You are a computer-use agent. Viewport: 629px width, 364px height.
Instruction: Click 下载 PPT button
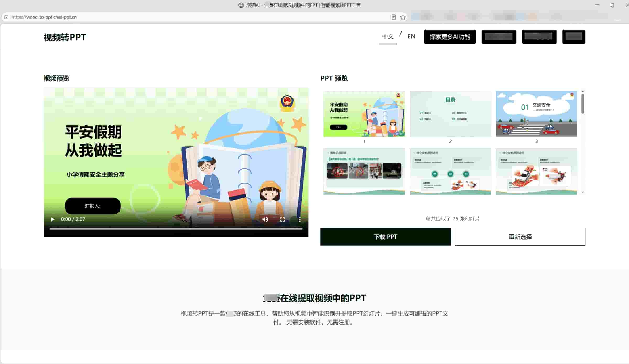[x=385, y=237]
